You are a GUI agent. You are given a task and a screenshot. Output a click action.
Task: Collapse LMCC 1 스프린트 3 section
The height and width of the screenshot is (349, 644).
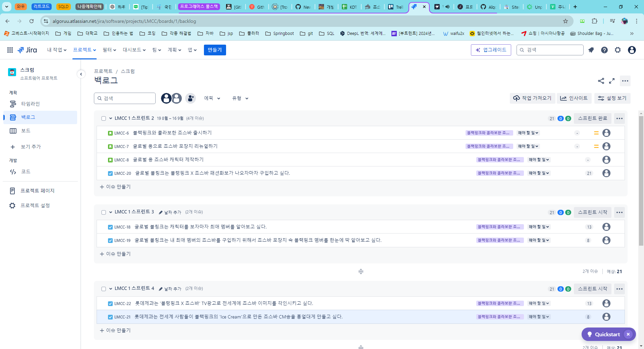(x=111, y=212)
